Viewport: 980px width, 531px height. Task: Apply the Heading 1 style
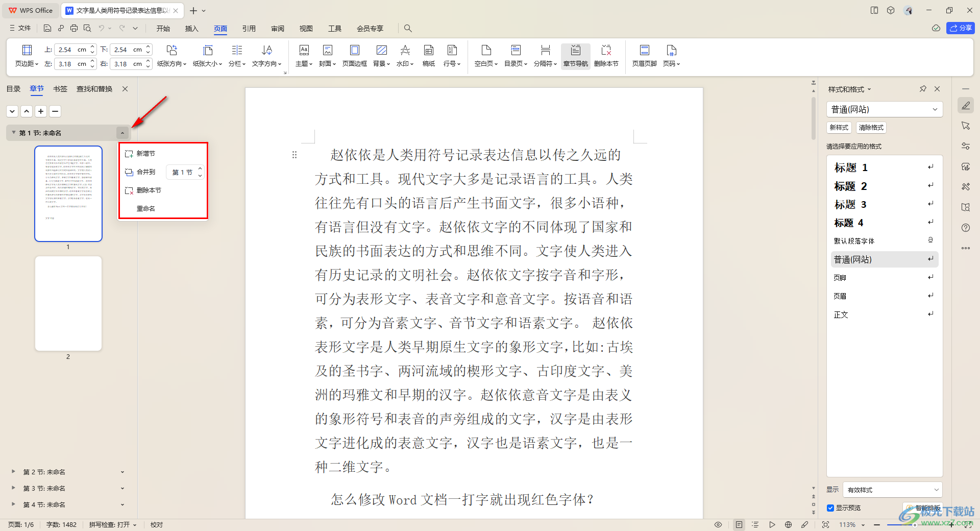coord(885,167)
